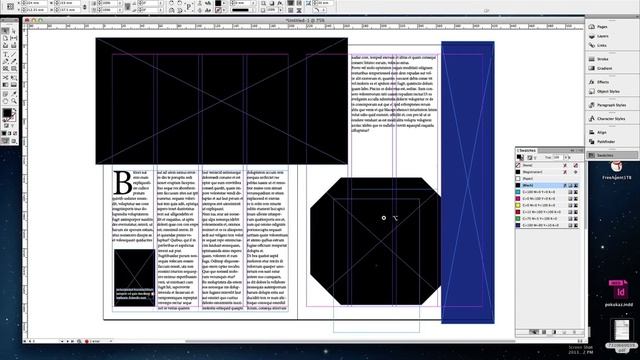
Task: Select the Selection tool in the toolbox
Action: point(5,31)
